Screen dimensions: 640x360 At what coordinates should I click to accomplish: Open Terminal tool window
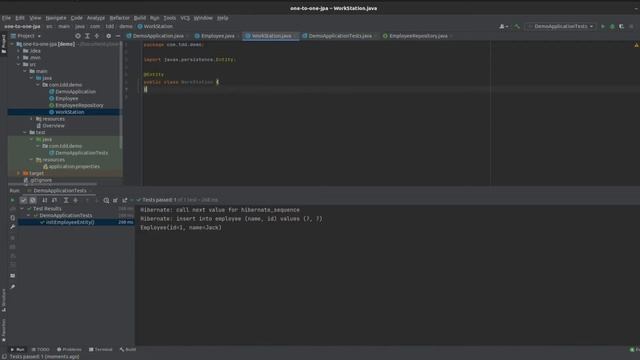(100, 350)
